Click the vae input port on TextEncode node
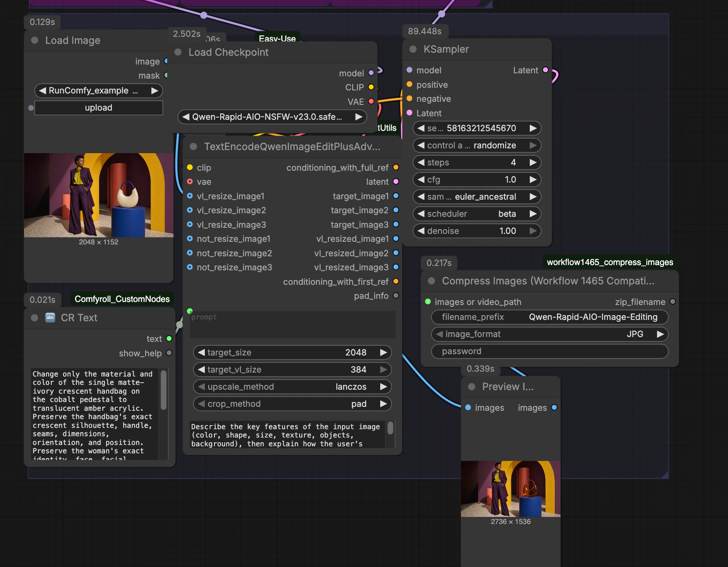Screen dimensions: 728x567 coord(190,181)
